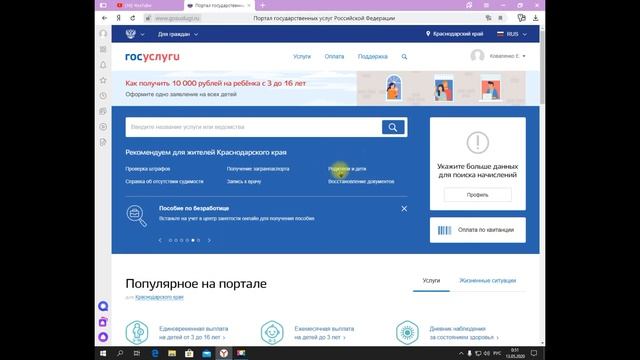Open Получение загранпаспорта link
This screenshot has width=640, height=360.
(x=258, y=169)
